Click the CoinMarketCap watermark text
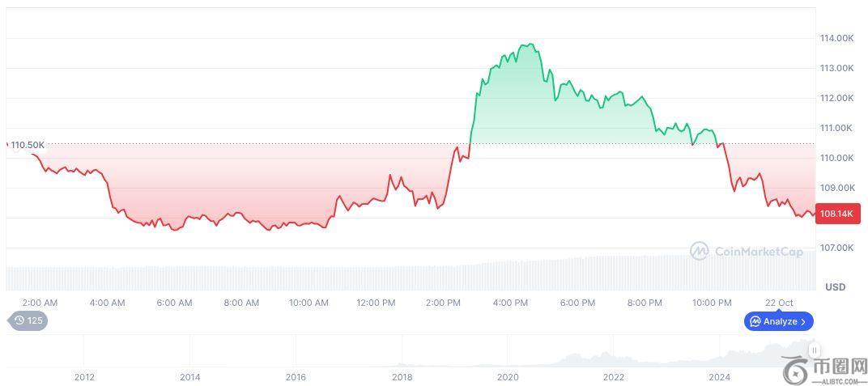 (x=759, y=252)
